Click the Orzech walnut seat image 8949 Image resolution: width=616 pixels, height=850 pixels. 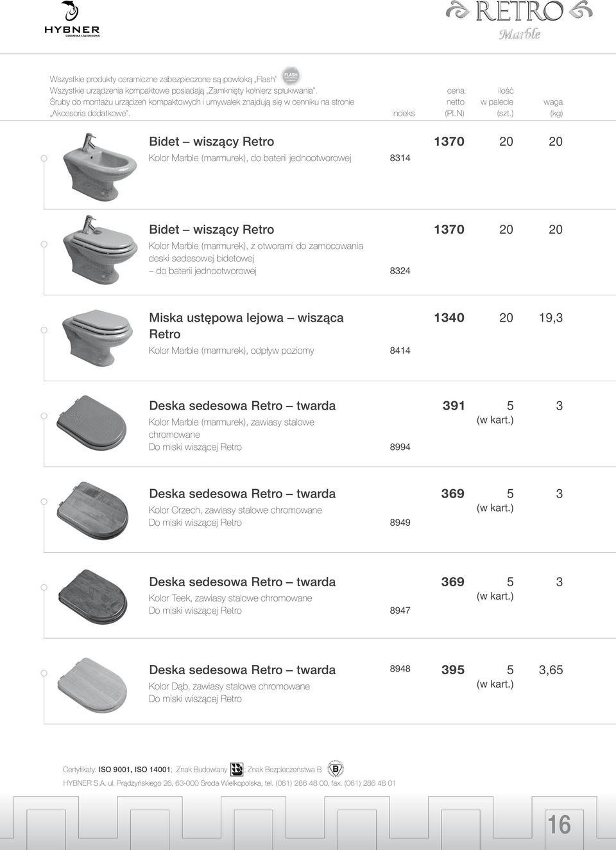pos(93,511)
